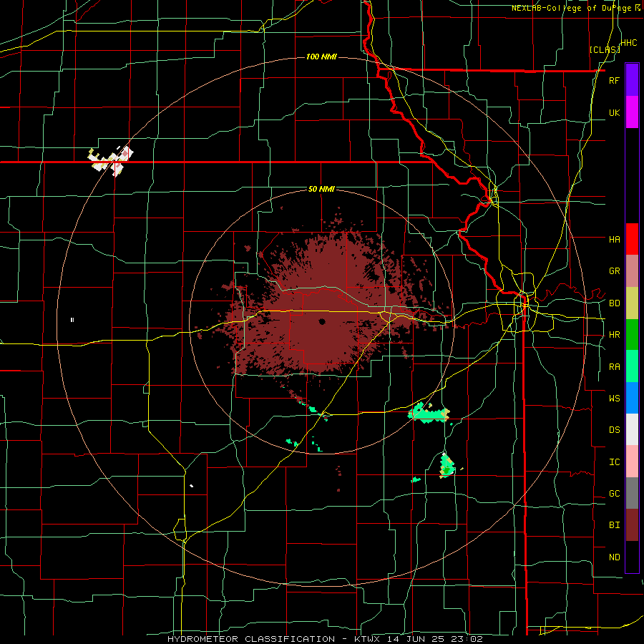Click the UK magenta legend swatch
The image size is (644, 644).
(632, 112)
